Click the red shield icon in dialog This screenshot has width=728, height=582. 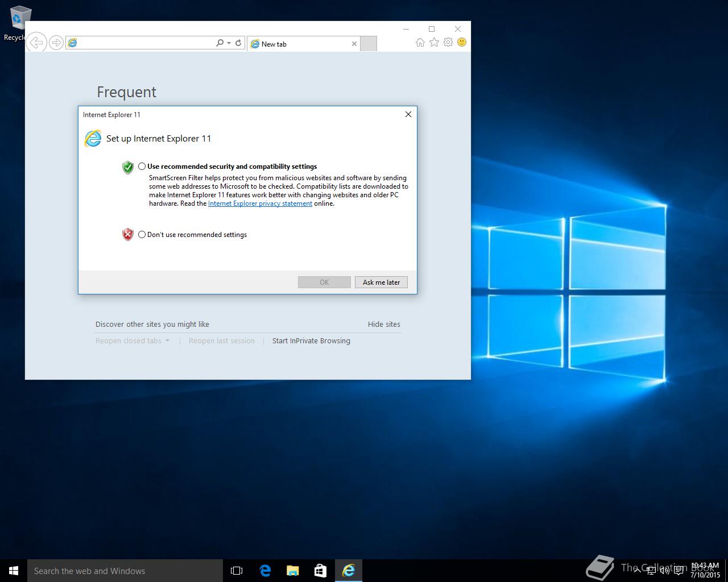click(128, 234)
